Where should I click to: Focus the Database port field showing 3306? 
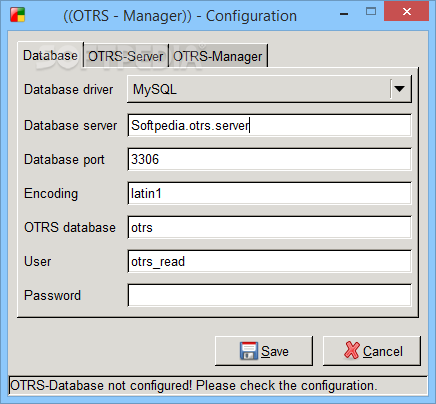269,159
